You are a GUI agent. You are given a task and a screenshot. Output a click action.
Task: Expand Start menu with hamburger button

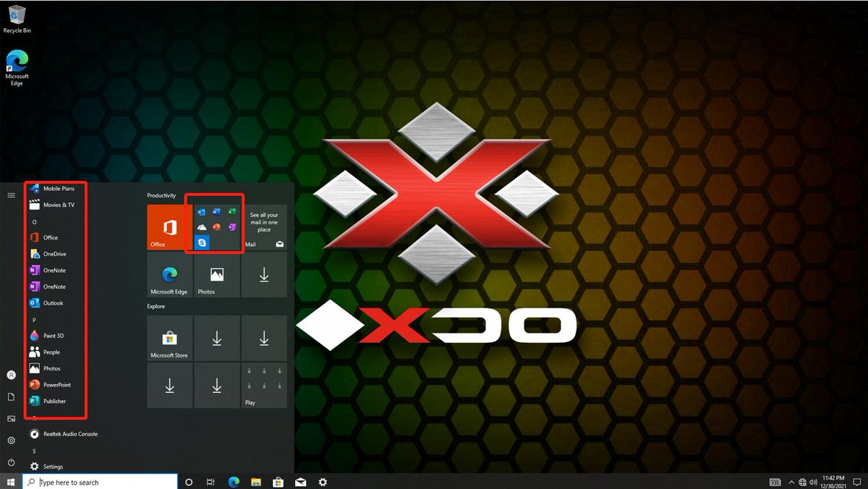(x=11, y=195)
